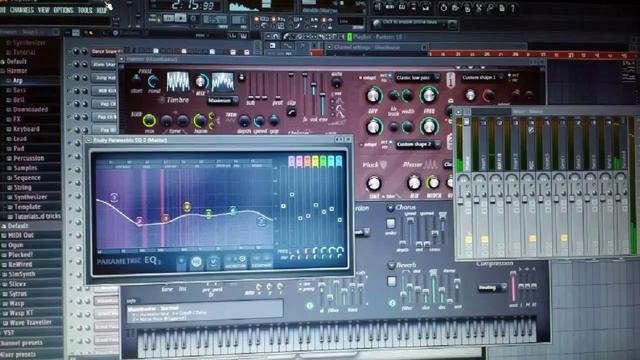Expand the Downloaded folder
The width and height of the screenshot is (640, 360).
tap(30, 109)
